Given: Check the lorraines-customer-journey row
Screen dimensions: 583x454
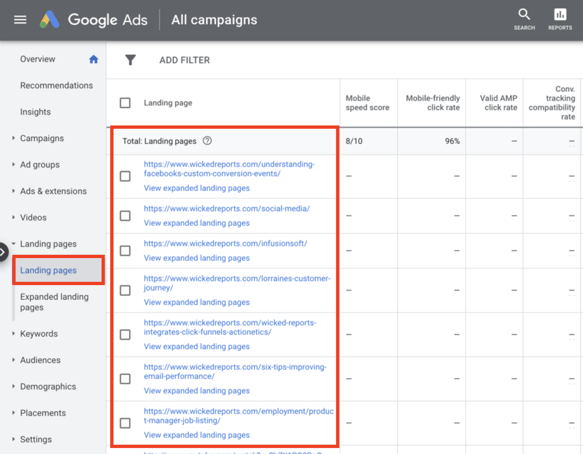Looking at the screenshot, I should pos(125,290).
